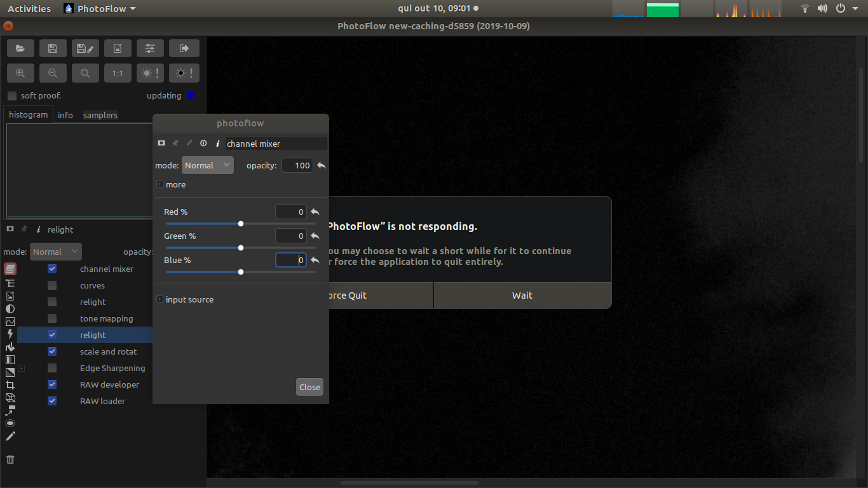Expand the Edge Sharpening layer group

click(x=21, y=368)
